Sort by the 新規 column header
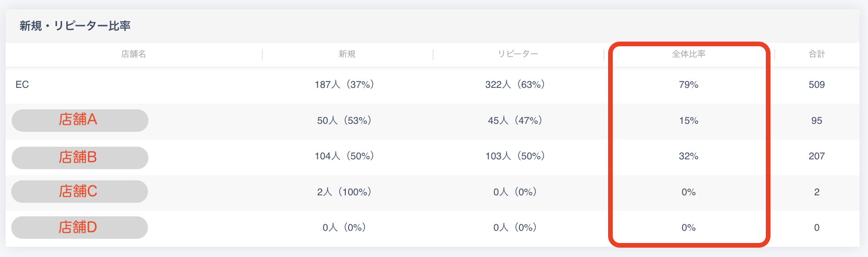868x257 pixels. (x=347, y=54)
